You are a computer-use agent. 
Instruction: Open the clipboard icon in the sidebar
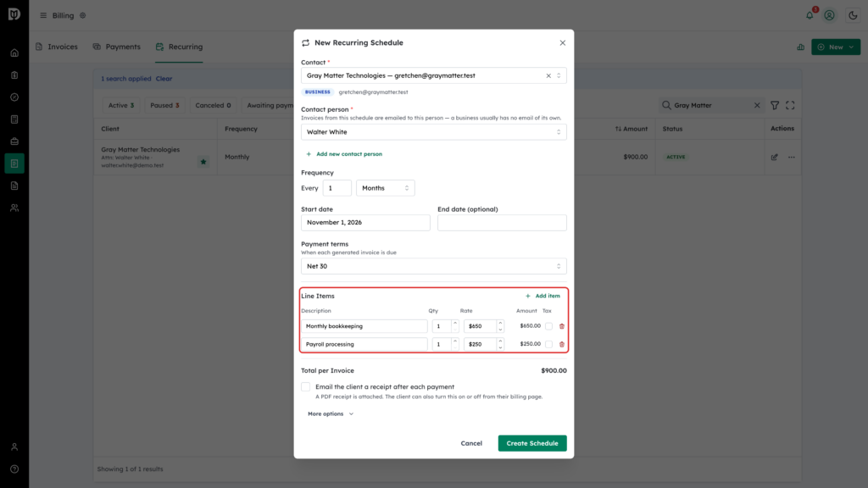[14, 75]
